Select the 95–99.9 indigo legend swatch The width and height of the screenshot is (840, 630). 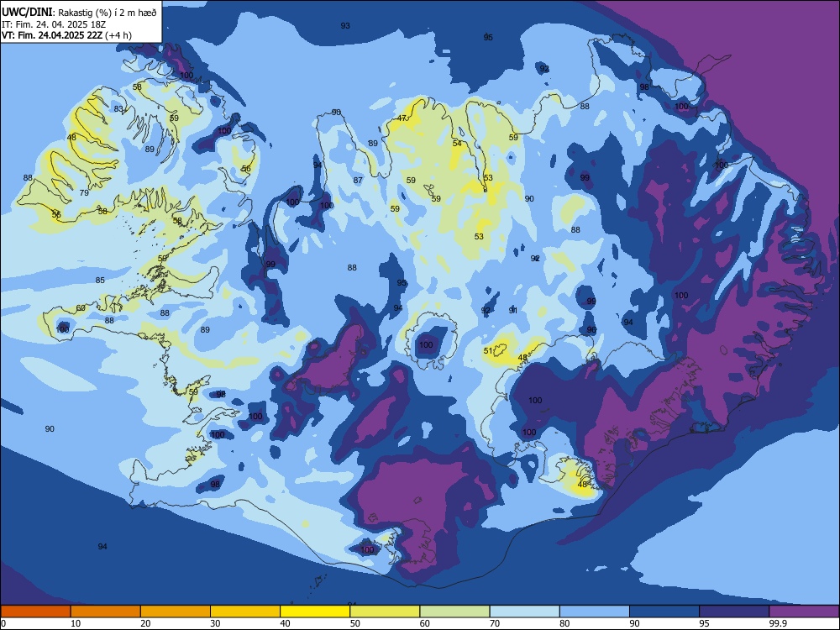tap(734, 612)
